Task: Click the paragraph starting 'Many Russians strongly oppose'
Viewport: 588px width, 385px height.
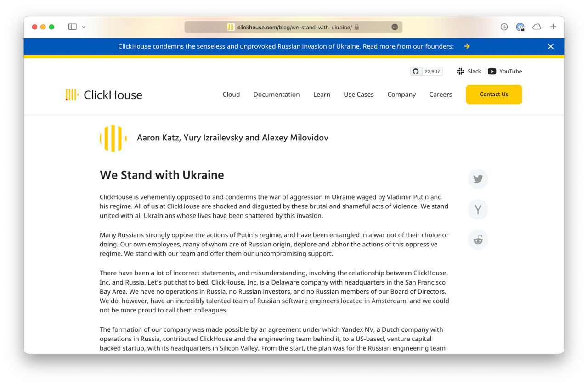Action: coord(274,244)
